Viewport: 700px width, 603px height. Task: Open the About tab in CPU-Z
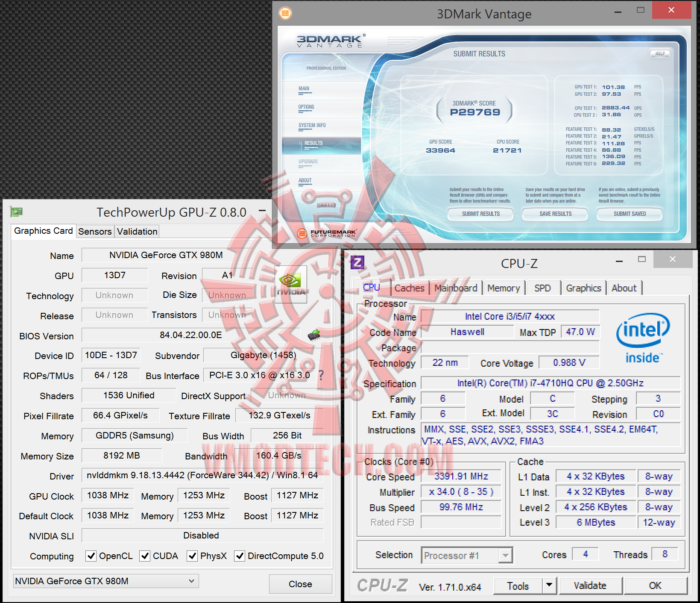[x=624, y=288]
